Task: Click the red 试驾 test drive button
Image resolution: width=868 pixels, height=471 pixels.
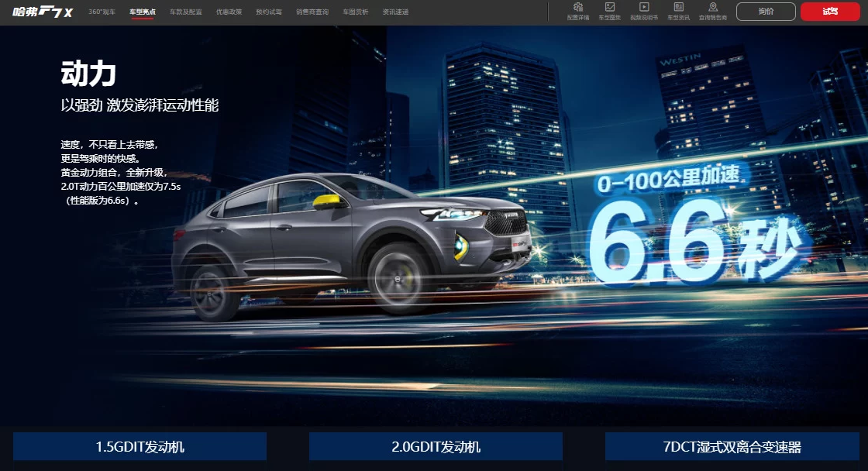Action: [x=830, y=12]
